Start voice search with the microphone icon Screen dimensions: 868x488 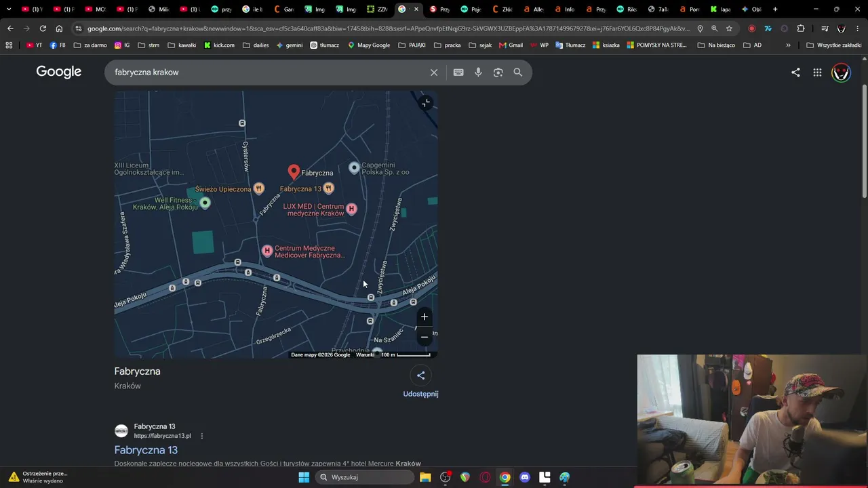point(478,73)
